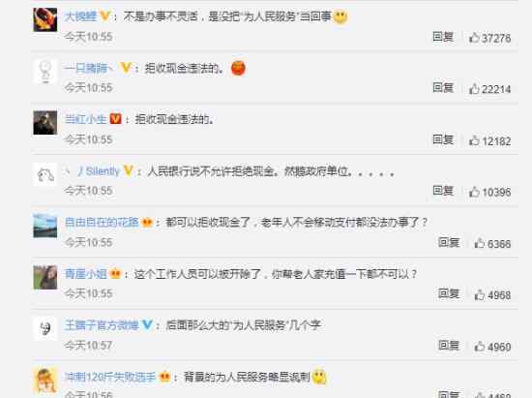Image resolution: width=532 pixels, height=398 pixels.
Task: Reply to 自由自在的花路's comment
Action: tap(449, 242)
